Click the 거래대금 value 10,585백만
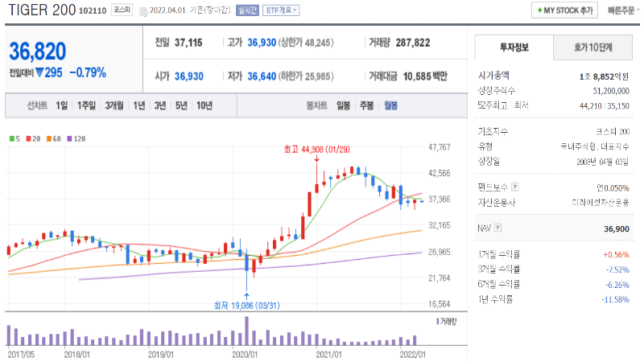644x362 pixels. 425,76
